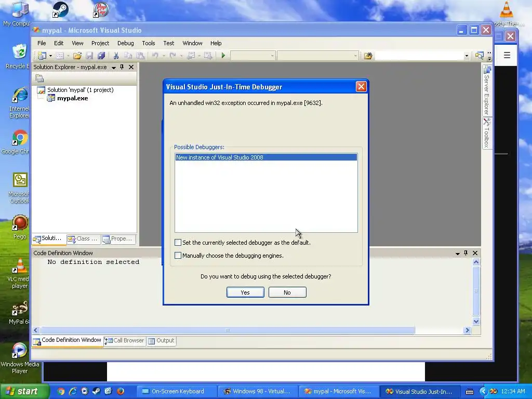Select New instance of Visual Studio 2008
Image resolution: width=532 pixels, height=399 pixels.
coord(266,157)
